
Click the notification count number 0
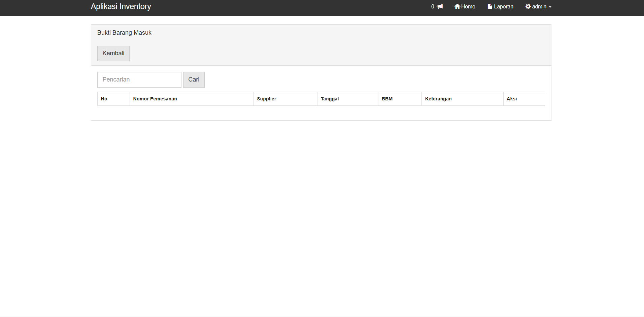point(433,7)
